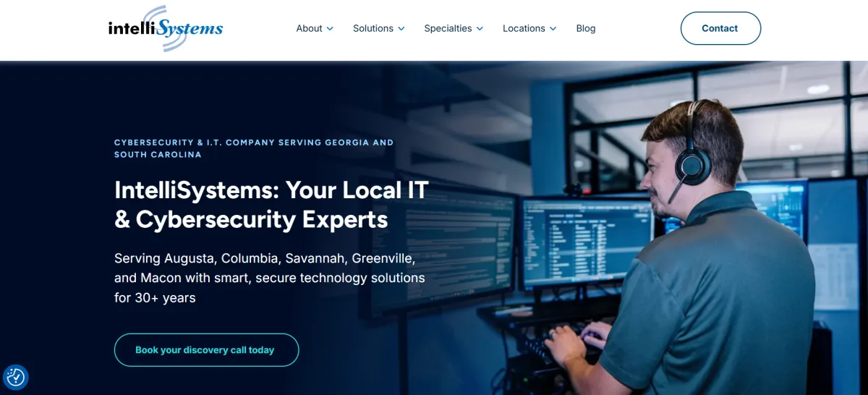The height and width of the screenshot is (395, 868).
Task: Open the cookie consent preferences icon
Action: 15,377
